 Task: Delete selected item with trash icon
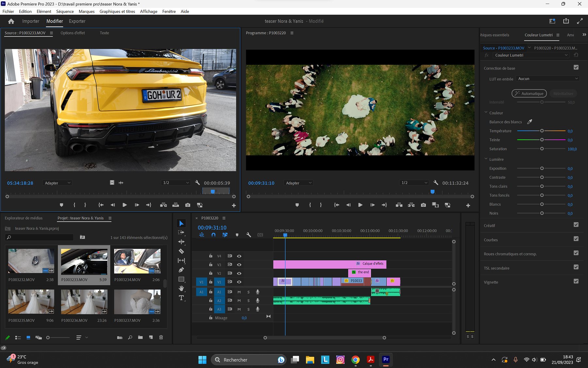point(161,337)
